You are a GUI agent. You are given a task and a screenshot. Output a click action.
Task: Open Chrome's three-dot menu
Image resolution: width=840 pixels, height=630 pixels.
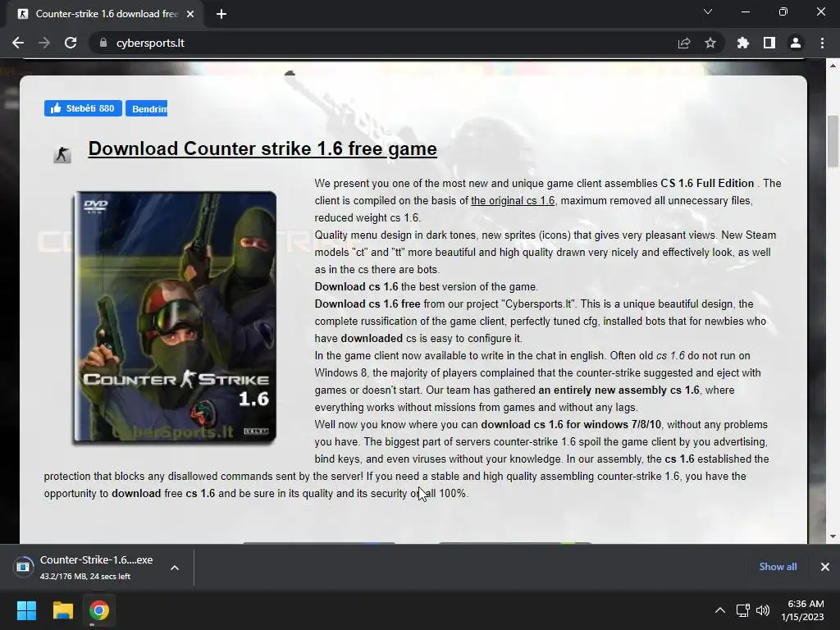(x=822, y=43)
